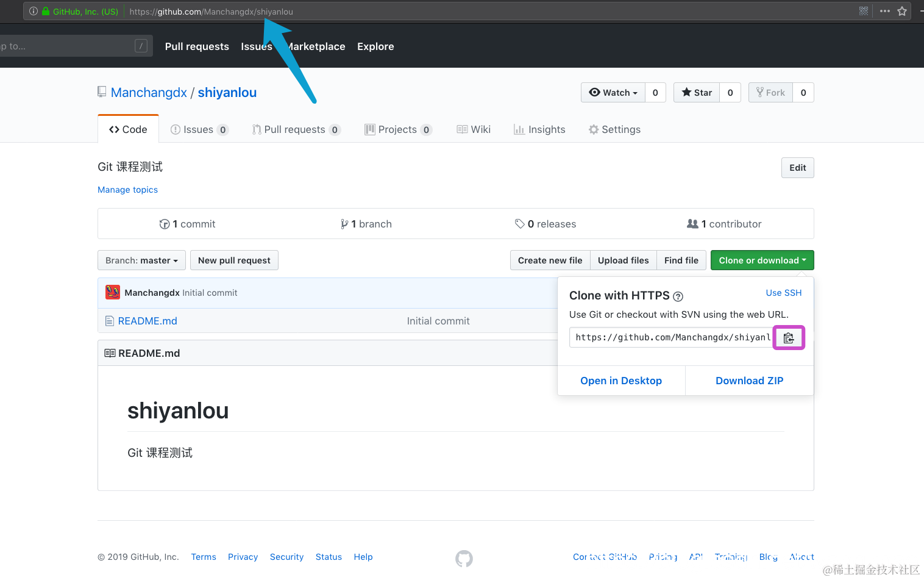Image resolution: width=924 pixels, height=580 pixels.
Task: Click the repository book icon beside Manchangdx
Action: 102,92
